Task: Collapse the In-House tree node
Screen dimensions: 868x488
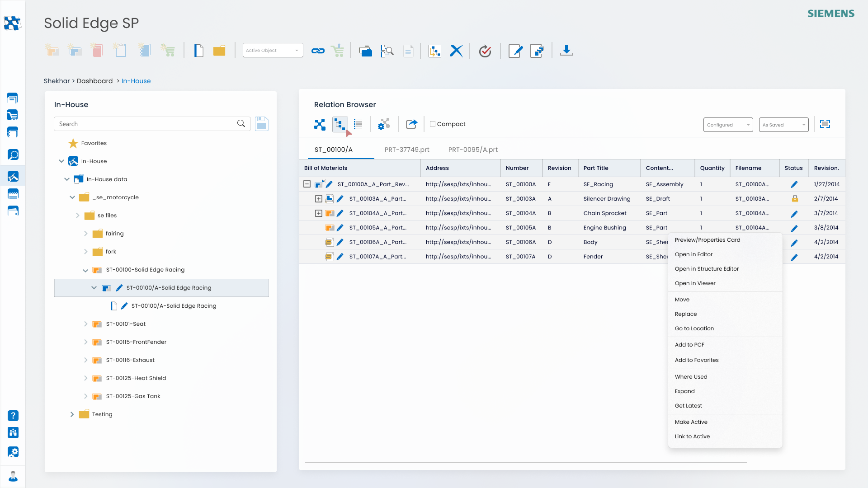Action: pyautogui.click(x=61, y=161)
